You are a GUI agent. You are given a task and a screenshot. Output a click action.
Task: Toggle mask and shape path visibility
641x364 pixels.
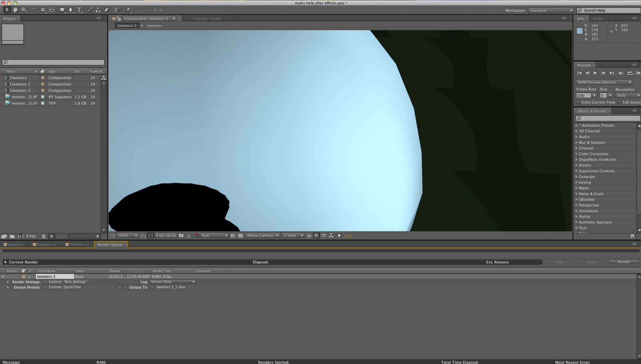click(x=150, y=235)
